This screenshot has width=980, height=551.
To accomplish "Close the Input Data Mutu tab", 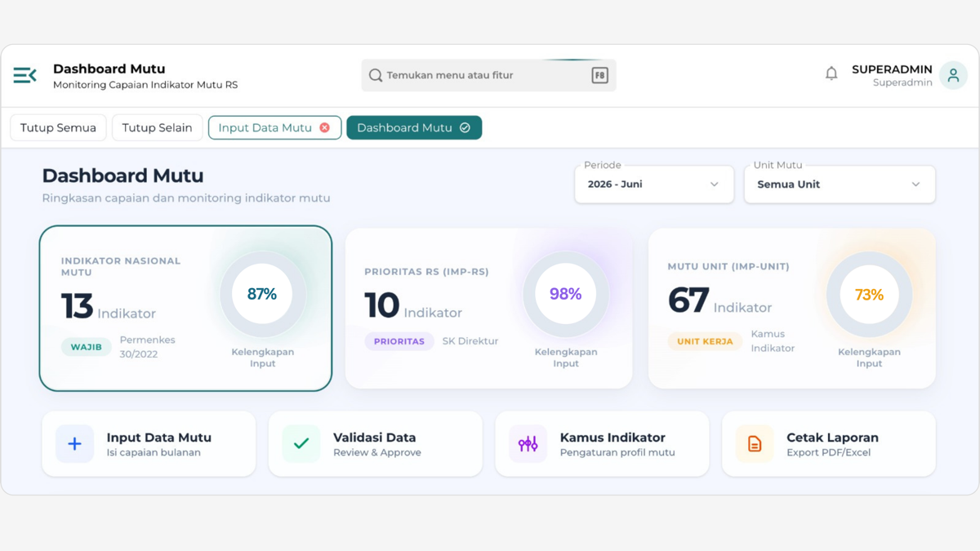I will click(x=325, y=127).
